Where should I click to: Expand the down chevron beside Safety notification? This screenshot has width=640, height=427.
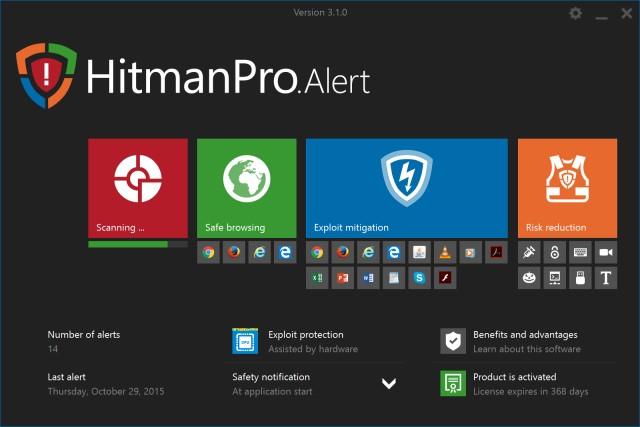[x=389, y=383]
